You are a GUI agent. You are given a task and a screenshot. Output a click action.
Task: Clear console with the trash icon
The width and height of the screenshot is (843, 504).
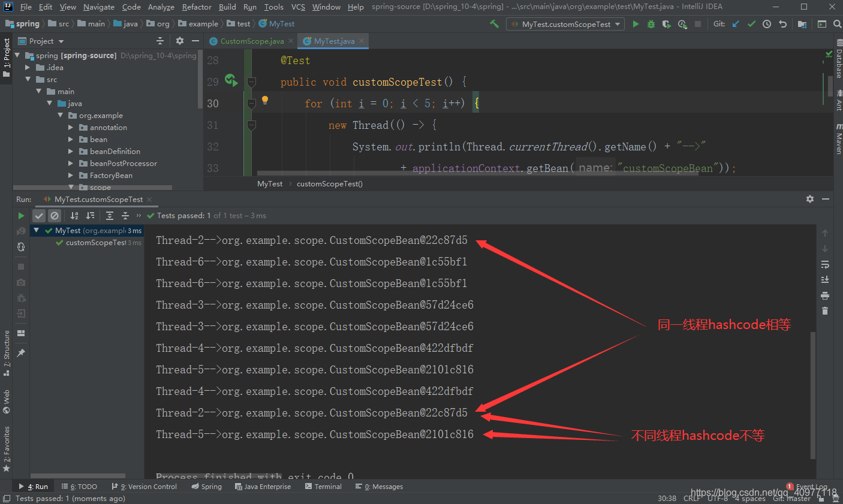tap(825, 311)
